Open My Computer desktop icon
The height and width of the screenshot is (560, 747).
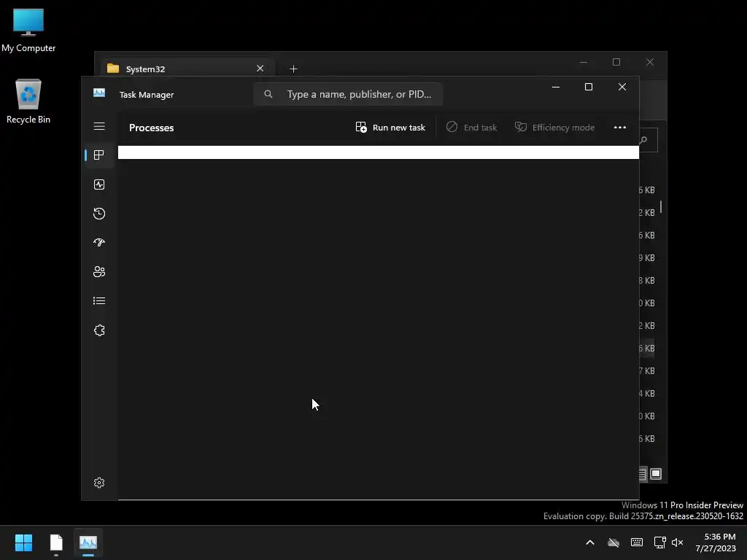click(x=28, y=30)
